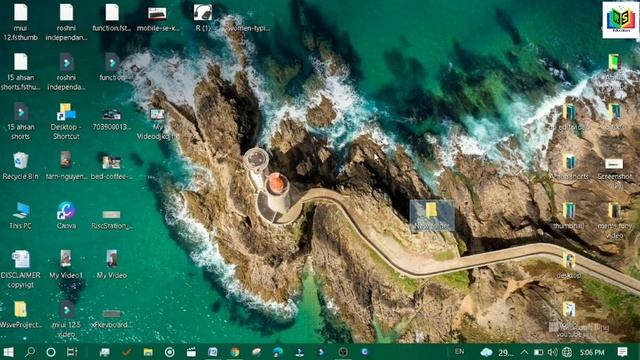Image resolution: width=640 pixels, height=360 pixels.
Task: Select the My Videodjkd... file icon
Action: (x=157, y=115)
